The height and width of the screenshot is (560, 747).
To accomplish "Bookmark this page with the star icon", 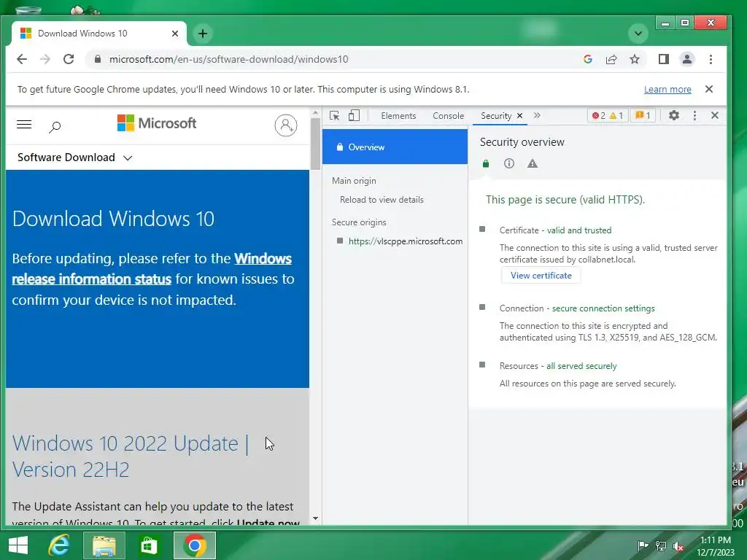I will pos(635,59).
